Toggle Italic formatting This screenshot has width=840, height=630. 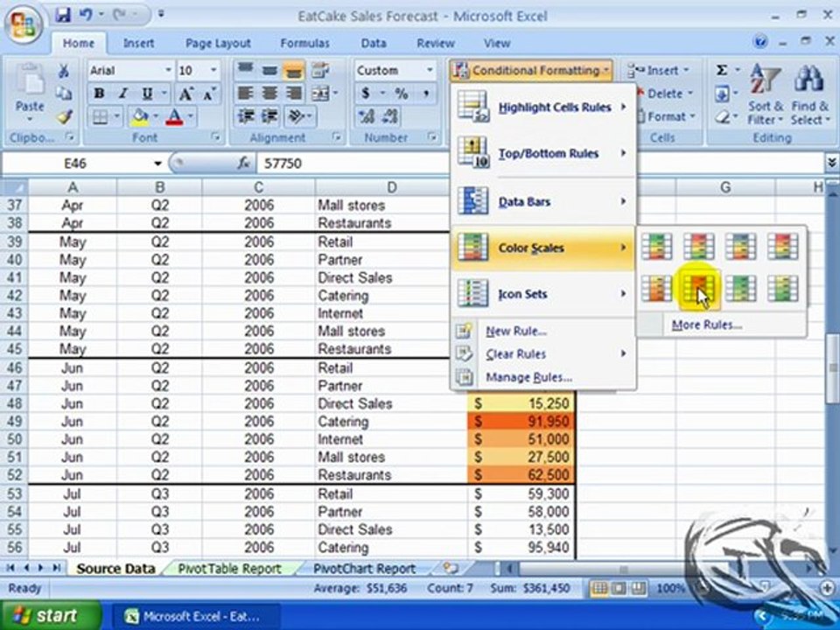(x=122, y=94)
